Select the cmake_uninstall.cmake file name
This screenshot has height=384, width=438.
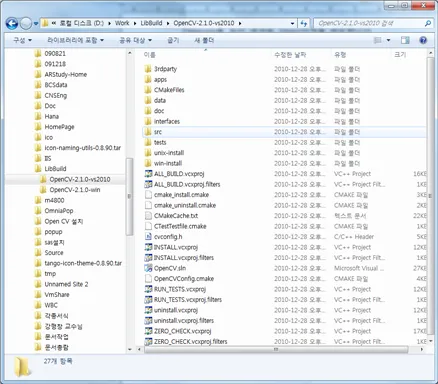[185, 205]
